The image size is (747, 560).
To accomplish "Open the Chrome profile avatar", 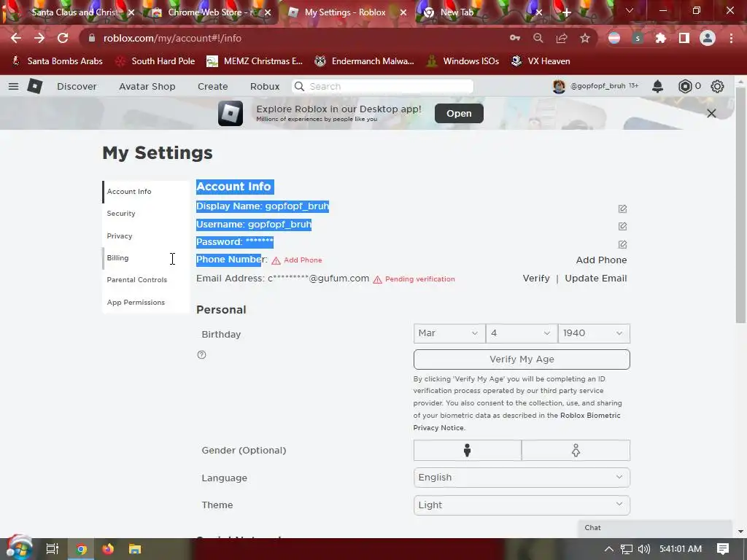I will point(708,38).
